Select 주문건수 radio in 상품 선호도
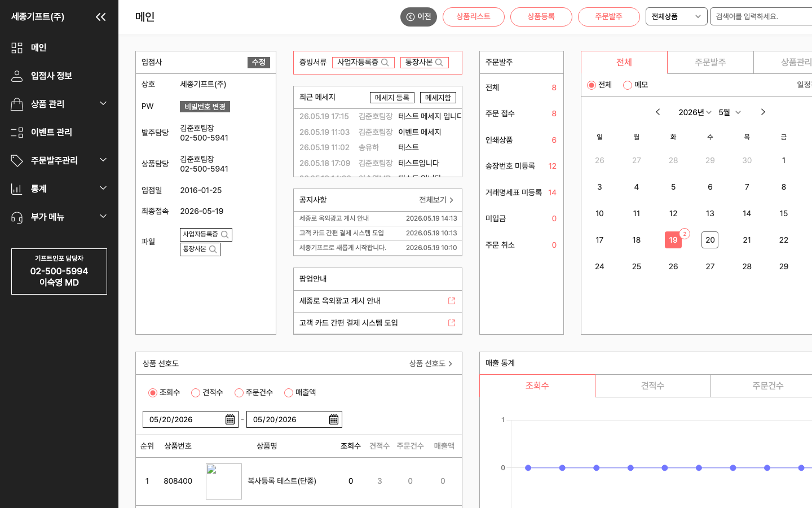Image resolution: width=812 pixels, height=508 pixels. point(239,393)
